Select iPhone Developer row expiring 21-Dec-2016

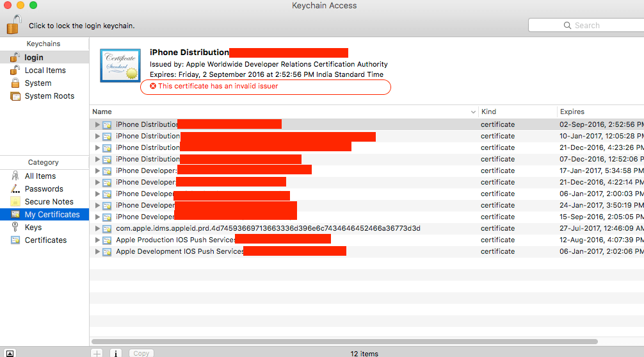pyautogui.click(x=367, y=182)
